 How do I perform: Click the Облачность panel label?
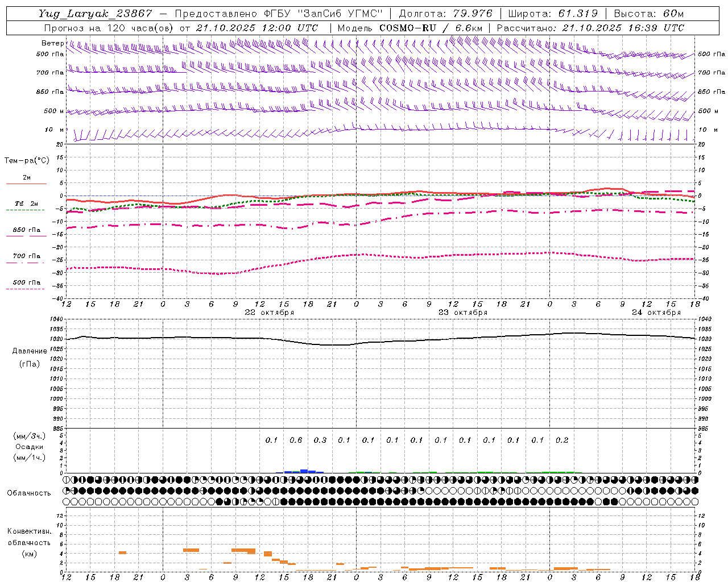tap(29, 493)
